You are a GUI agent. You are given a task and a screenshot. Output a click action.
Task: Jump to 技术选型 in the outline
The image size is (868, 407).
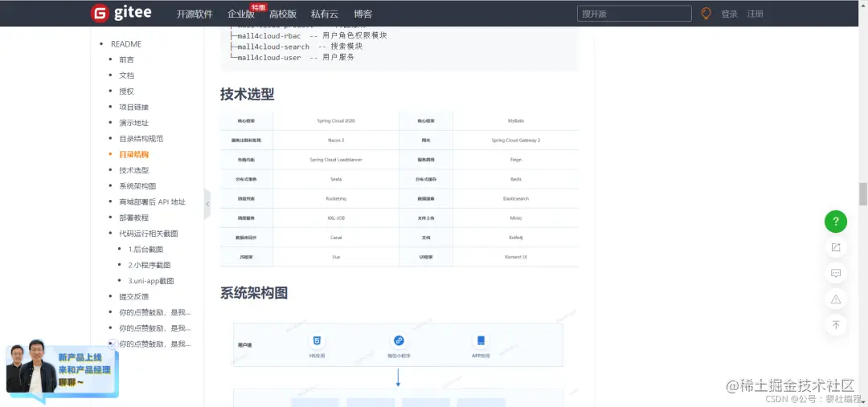[x=134, y=170]
